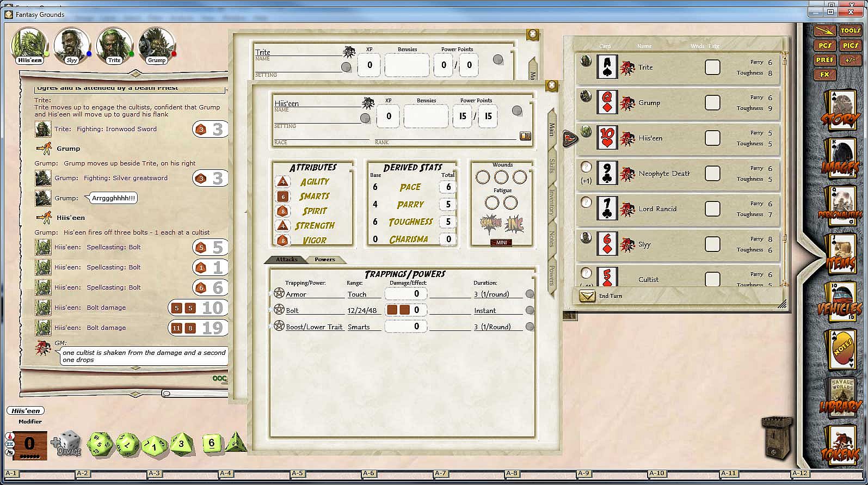Toggle Slyy's wounds checkbox in combat tracker
868x485 pixels.
tap(712, 244)
